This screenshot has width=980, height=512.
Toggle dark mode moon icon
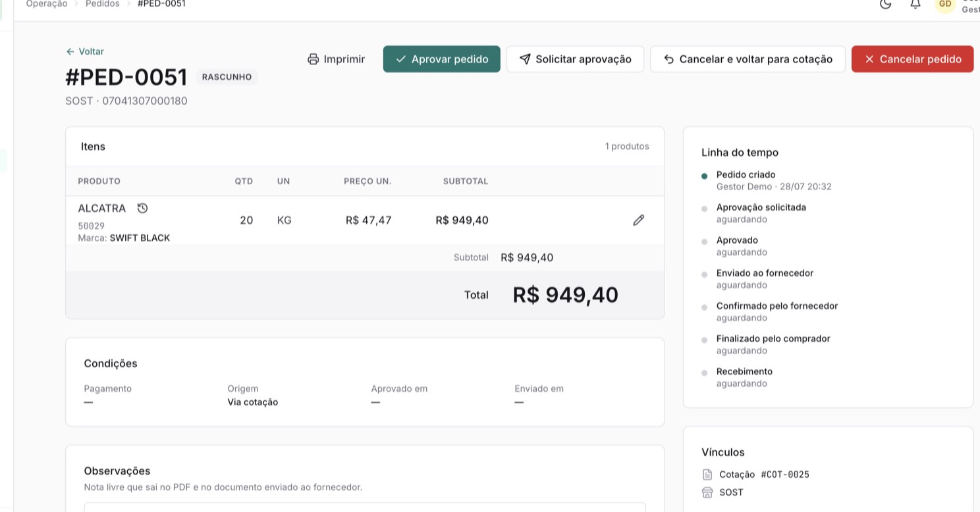pos(886,4)
